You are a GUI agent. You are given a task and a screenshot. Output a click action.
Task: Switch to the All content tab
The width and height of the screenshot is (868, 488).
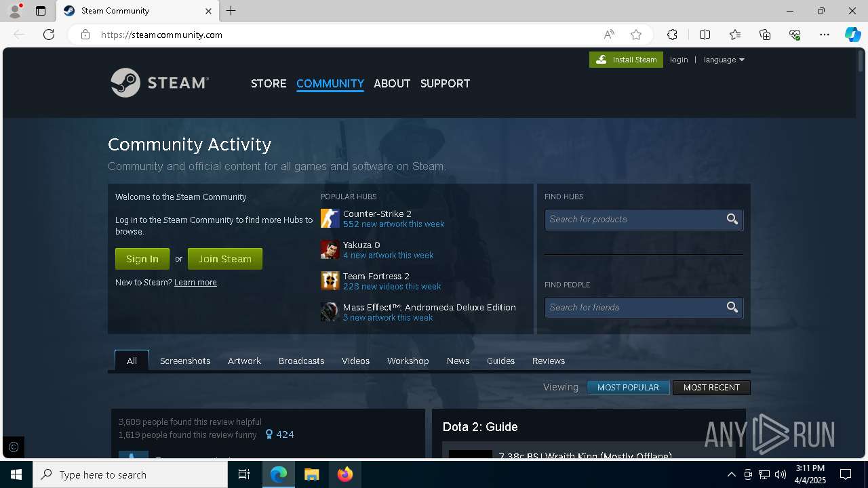[132, 361]
